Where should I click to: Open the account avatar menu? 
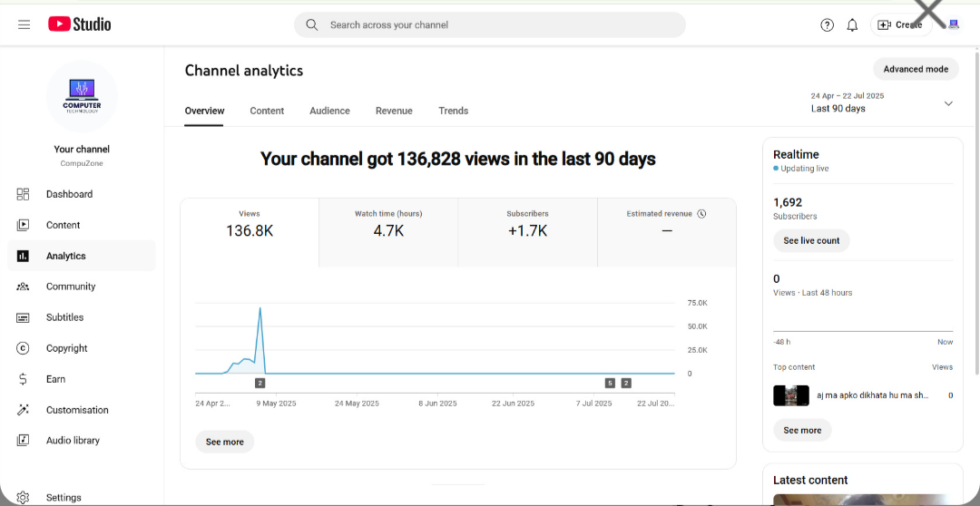953,25
